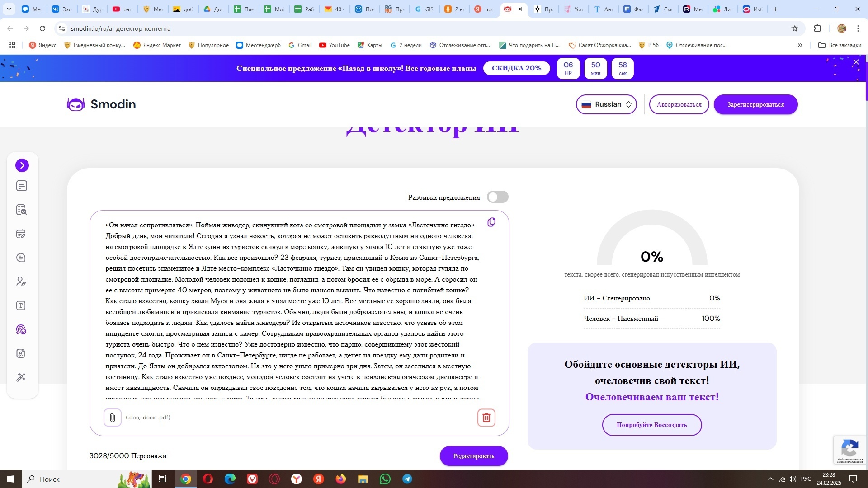Click the 'Авторизоваться' login button
Image resolution: width=868 pixels, height=488 pixels.
pos(679,104)
